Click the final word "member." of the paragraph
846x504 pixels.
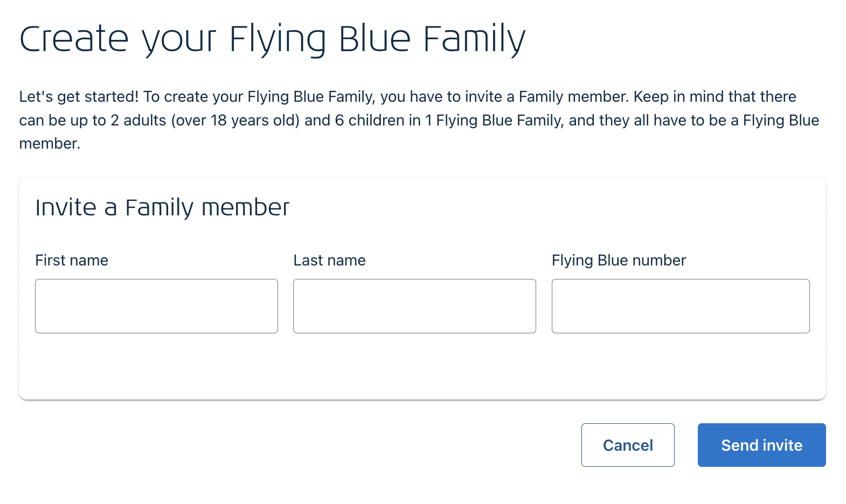pos(50,144)
